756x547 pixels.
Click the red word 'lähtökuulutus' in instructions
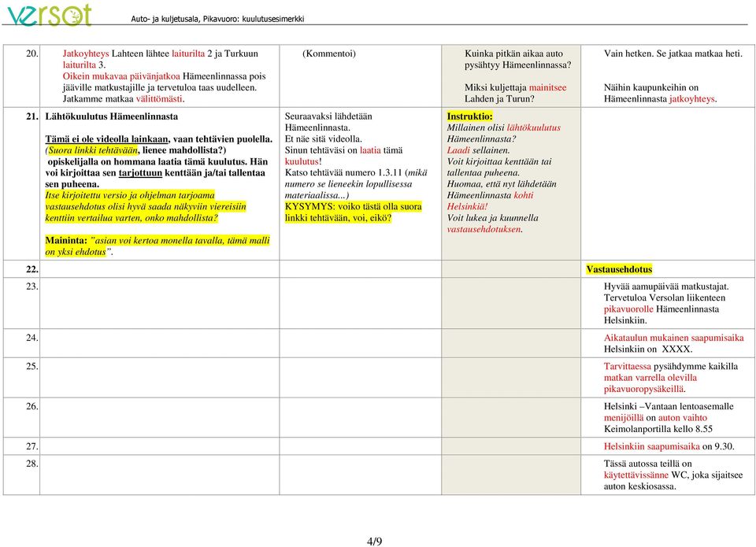(534, 128)
